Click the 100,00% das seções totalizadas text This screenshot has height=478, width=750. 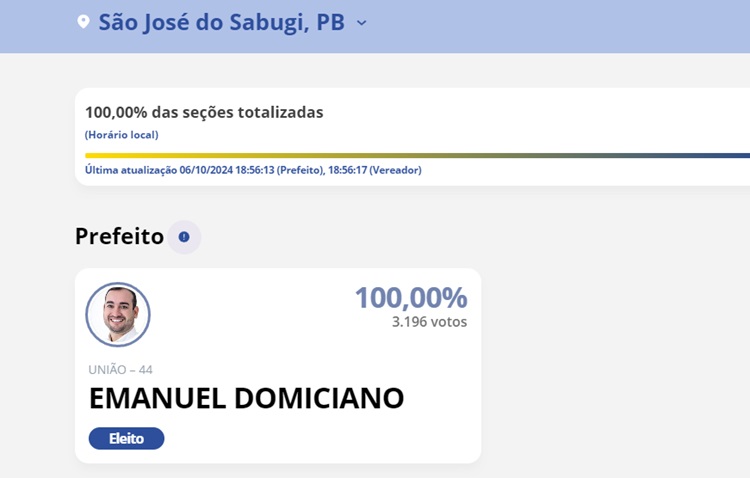(x=204, y=112)
